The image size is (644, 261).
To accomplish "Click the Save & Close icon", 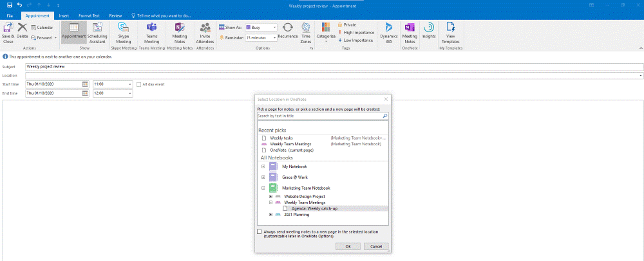I will click(9, 28).
